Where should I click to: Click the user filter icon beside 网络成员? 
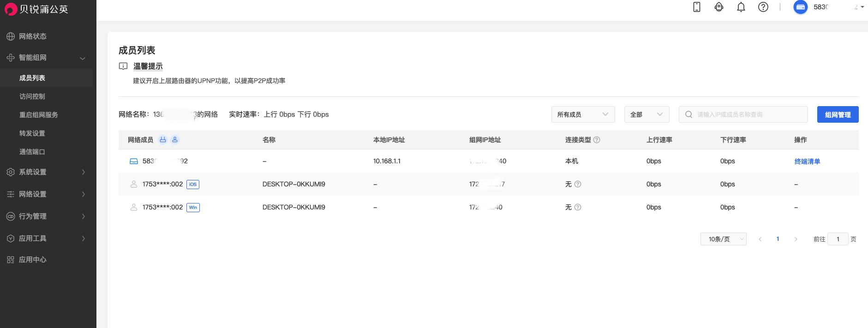[x=175, y=140]
